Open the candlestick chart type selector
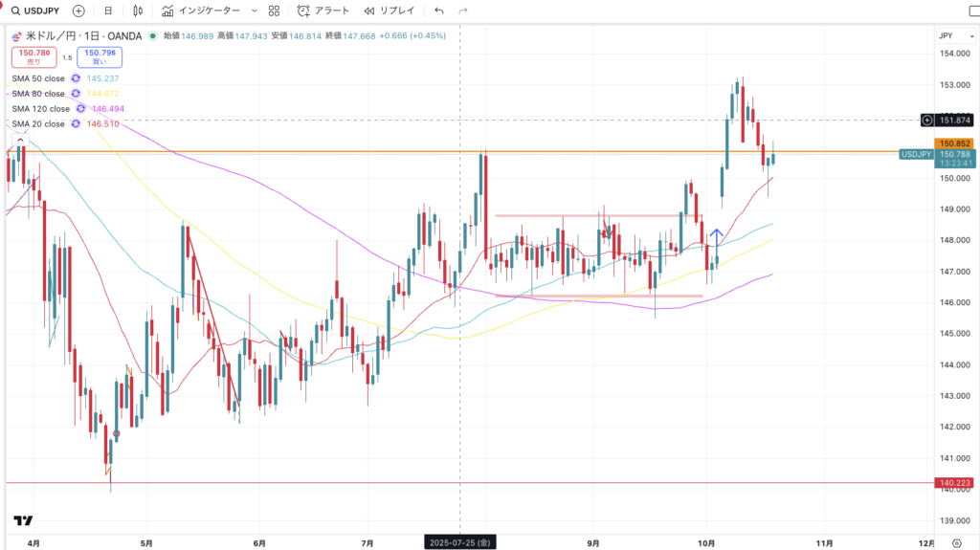 (x=139, y=11)
